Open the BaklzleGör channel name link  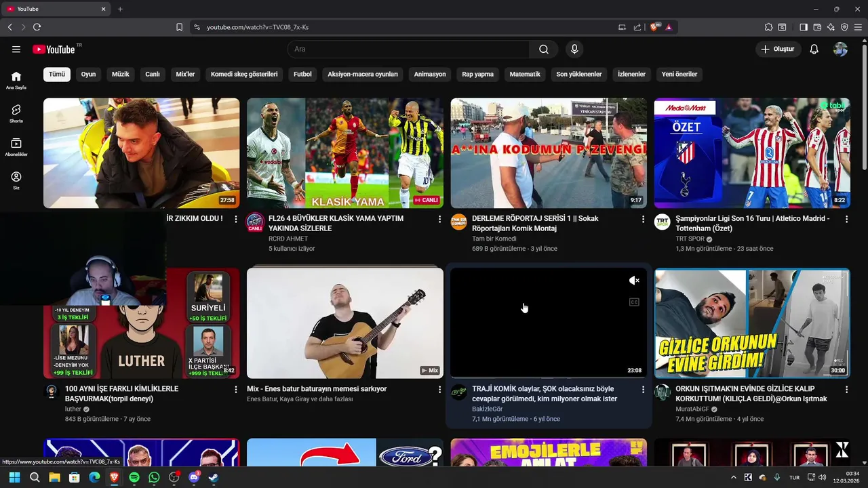488,409
